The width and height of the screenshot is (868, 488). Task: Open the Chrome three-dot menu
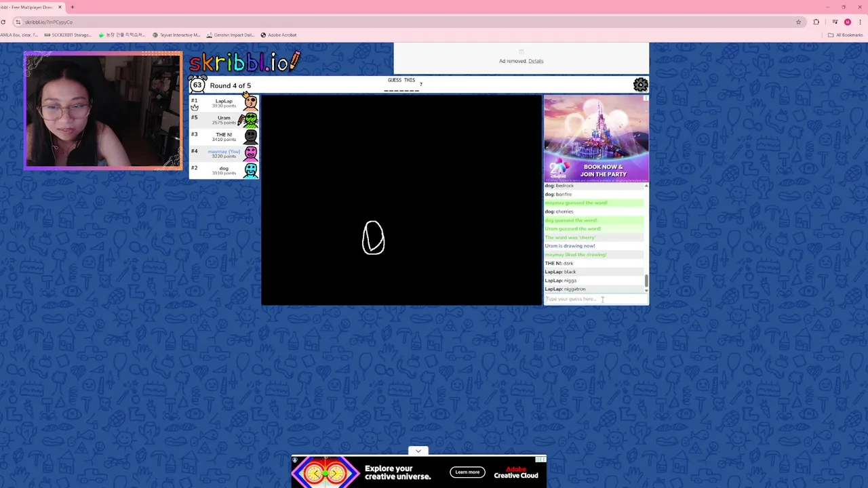(861, 22)
